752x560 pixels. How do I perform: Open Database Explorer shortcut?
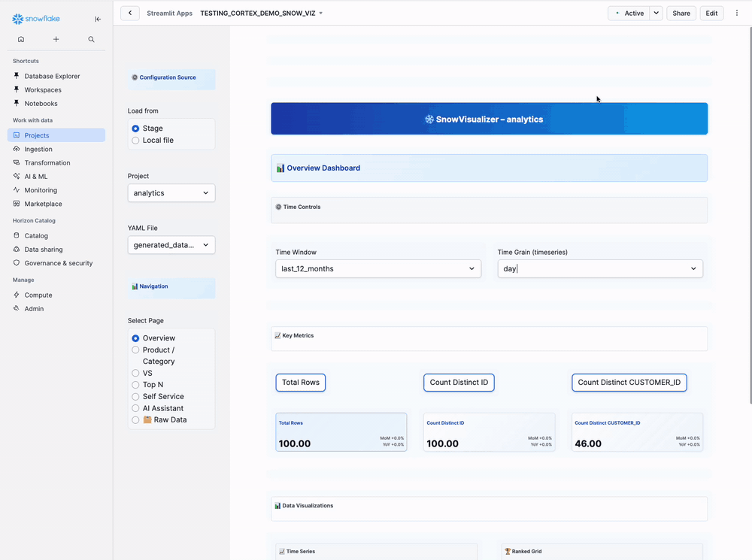pyautogui.click(x=52, y=76)
